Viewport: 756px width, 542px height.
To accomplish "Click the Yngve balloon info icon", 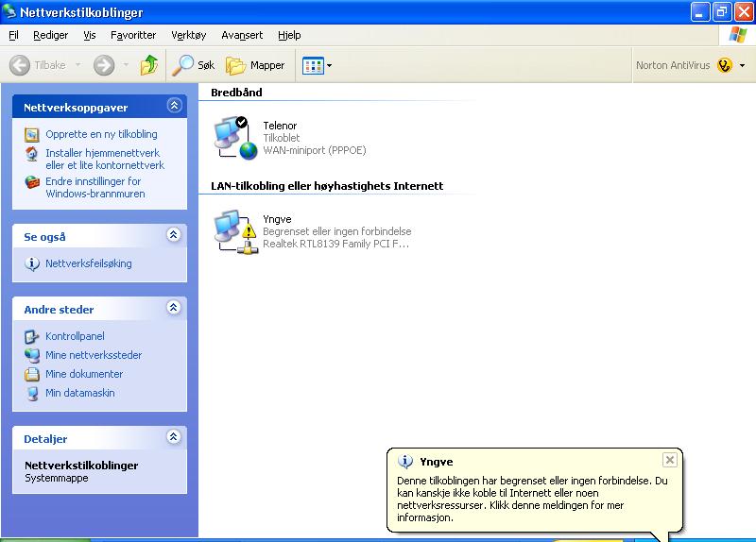I will [405, 462].
